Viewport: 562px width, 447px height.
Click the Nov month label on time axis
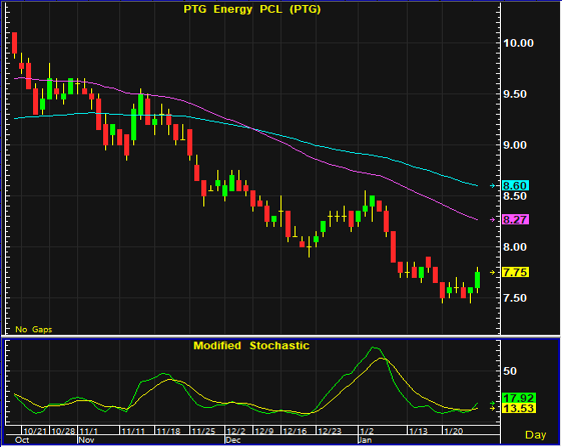(86, 440)
